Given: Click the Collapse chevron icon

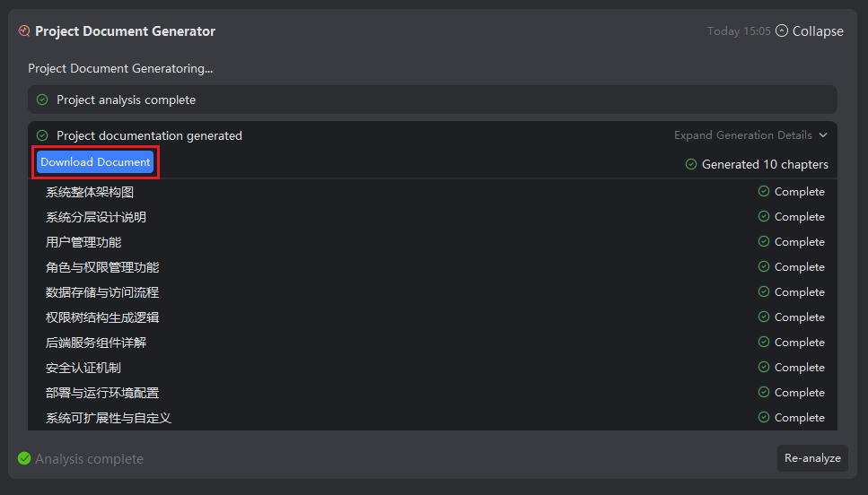Looking at the screenshot, I should [x=782, y=31].
